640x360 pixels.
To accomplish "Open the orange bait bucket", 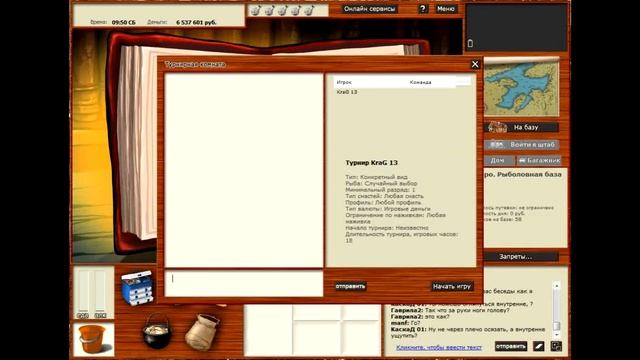I will 93,340.
